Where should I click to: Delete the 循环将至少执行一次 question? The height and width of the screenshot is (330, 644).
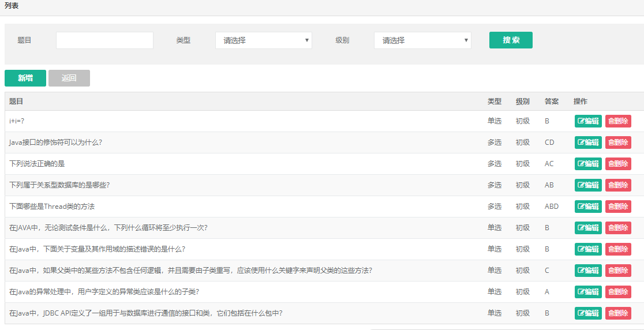(x=618, y=228)
